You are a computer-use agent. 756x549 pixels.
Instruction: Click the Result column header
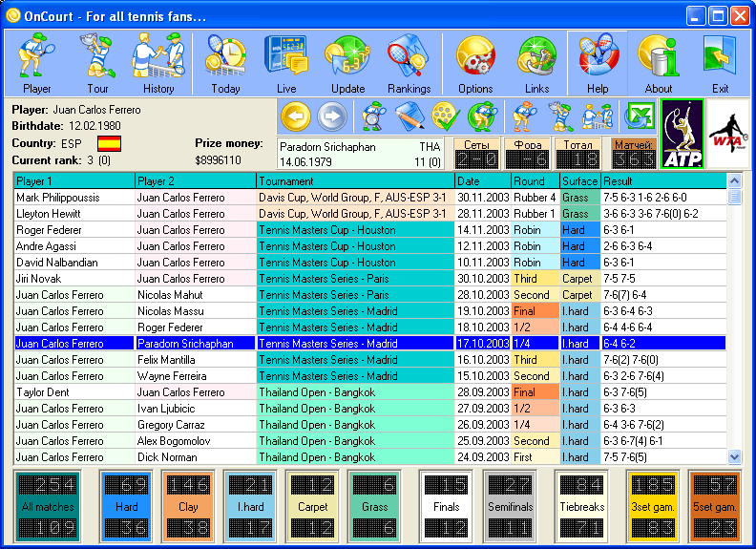pyautogui.click(x=663, y=180)
